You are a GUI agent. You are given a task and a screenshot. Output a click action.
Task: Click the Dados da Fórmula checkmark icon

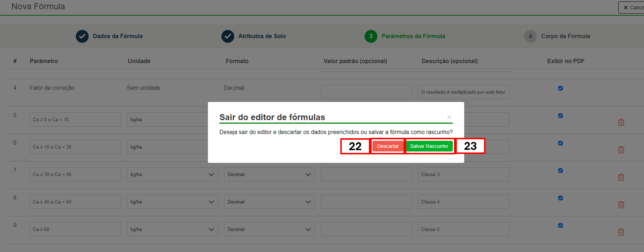(x=82, y=36)
